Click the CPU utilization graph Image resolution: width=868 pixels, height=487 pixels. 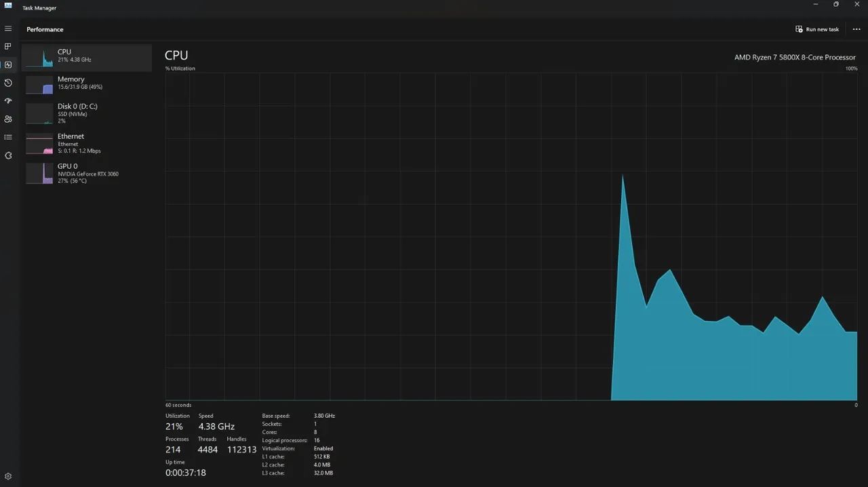(x=511, y=237)
